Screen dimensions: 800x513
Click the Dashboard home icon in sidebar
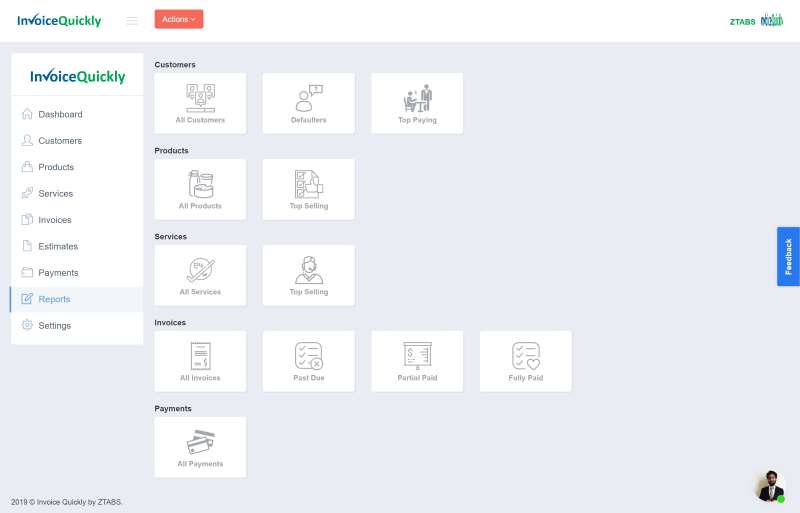tap(27, 114)
